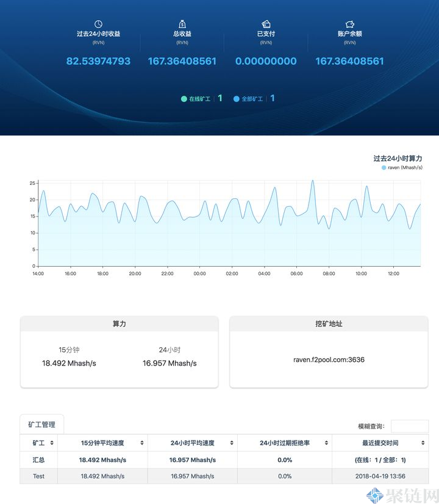The image size is (439, 504).
Task: Click the 0.00000000 paid amount value
Action: 266,61
